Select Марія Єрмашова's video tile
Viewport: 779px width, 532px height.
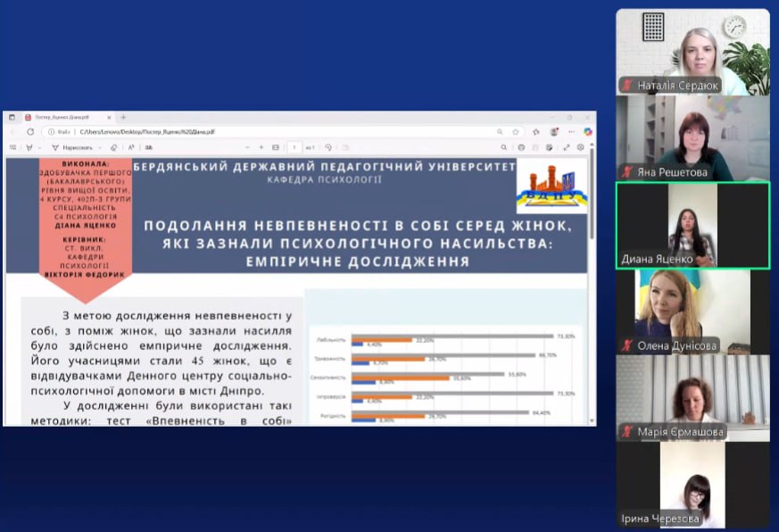pos(692,398)
